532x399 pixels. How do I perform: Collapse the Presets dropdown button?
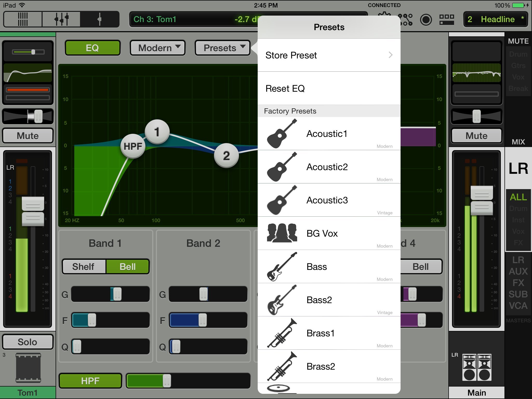coord(223,48)
